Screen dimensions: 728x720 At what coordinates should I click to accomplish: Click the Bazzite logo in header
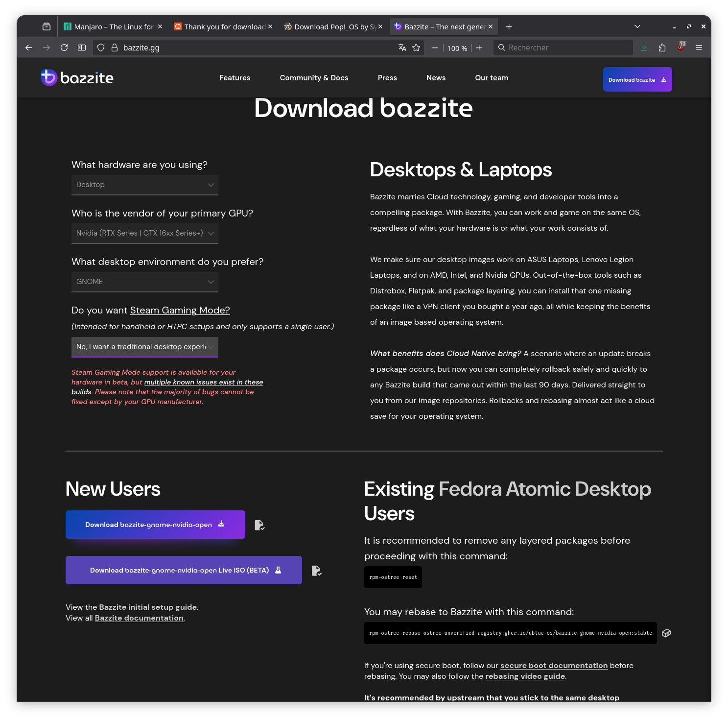click(77, 78)
